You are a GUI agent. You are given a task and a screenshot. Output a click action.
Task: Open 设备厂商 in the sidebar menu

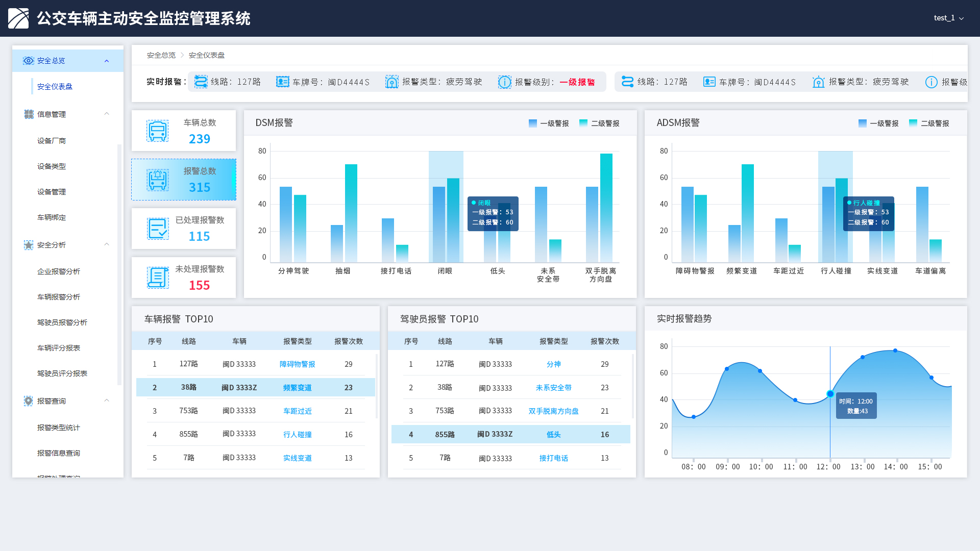52,141
